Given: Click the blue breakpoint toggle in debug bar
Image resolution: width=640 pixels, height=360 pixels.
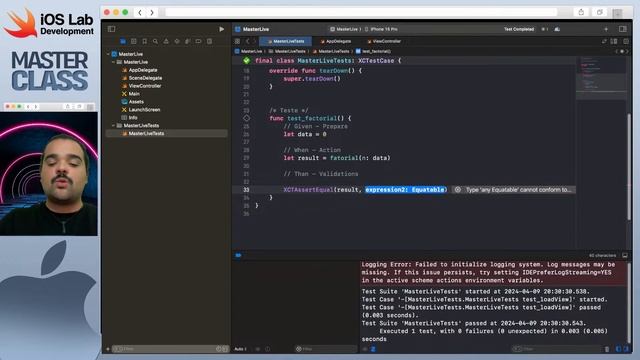Looking at the screenshot, I should 238,256.
